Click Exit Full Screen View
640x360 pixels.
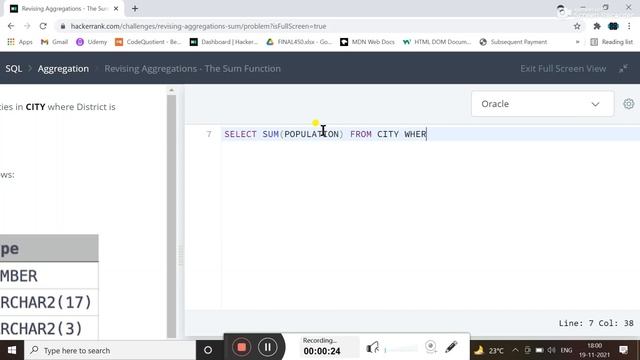click(563, 69)
